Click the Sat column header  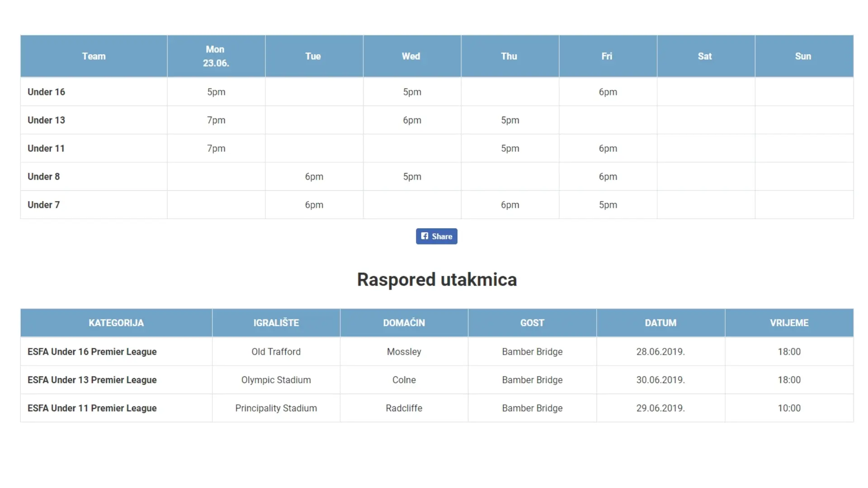click(706, 56)
